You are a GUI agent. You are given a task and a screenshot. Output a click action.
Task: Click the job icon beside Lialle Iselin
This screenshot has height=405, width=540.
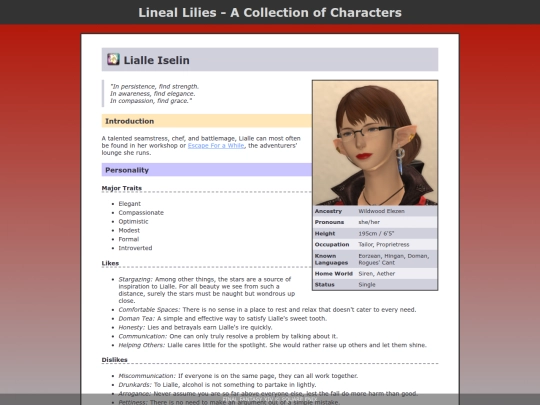[113, 59]
